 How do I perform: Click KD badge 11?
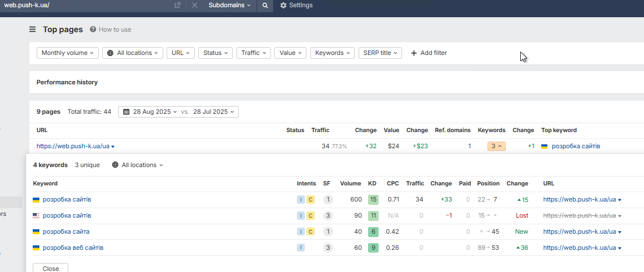(x=373, y=216)
